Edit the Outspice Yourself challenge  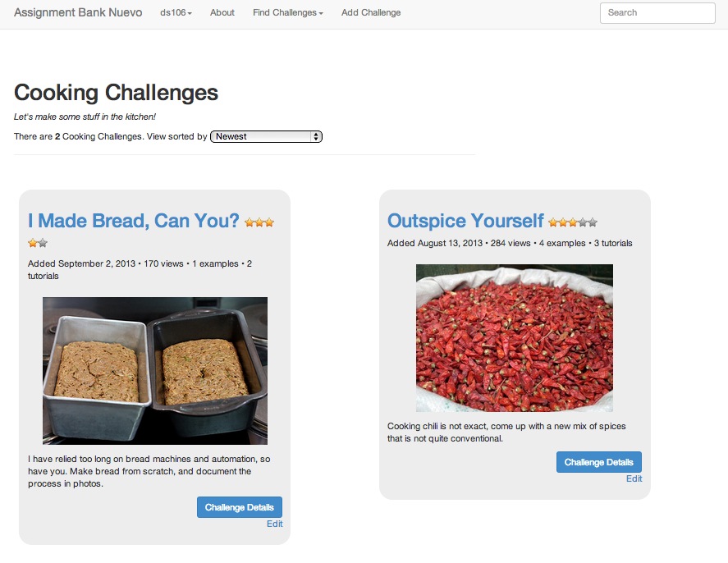pos(634,478)
